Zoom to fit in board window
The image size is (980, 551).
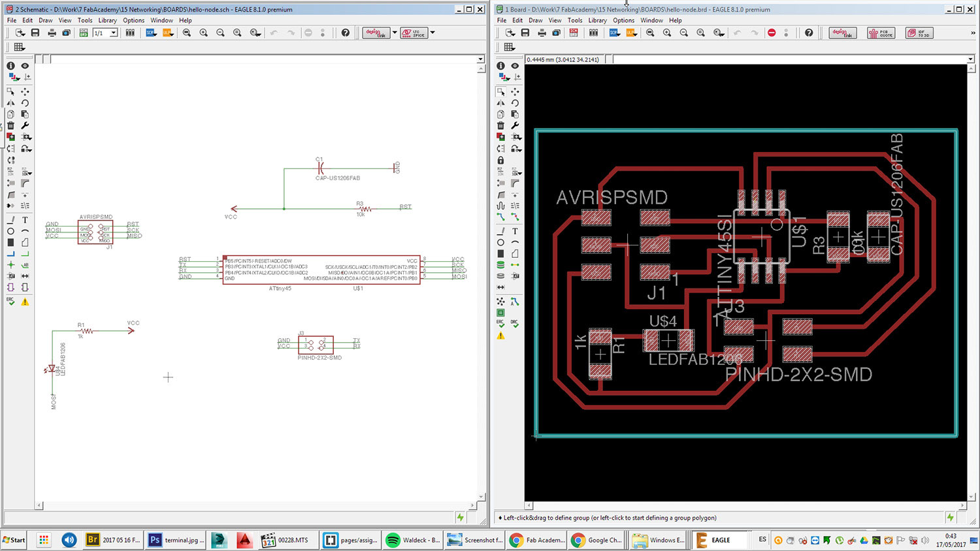(x=650, y=33)
